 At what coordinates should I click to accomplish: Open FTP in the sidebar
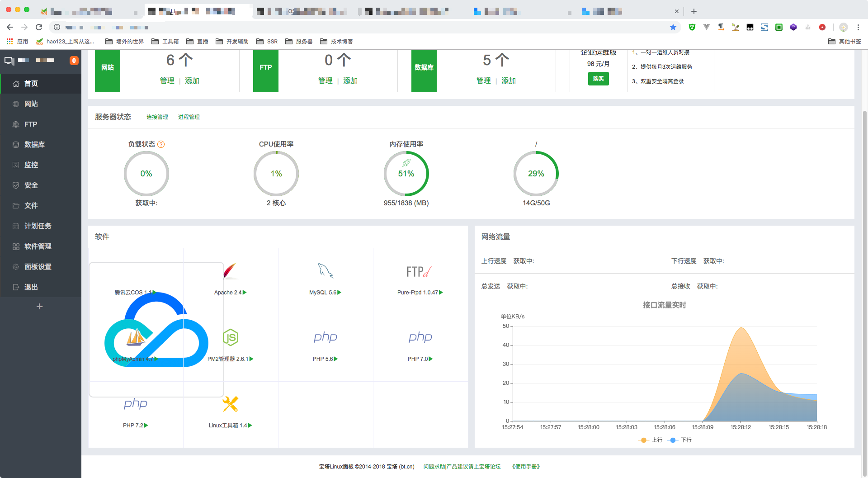(x=41, y=124)
